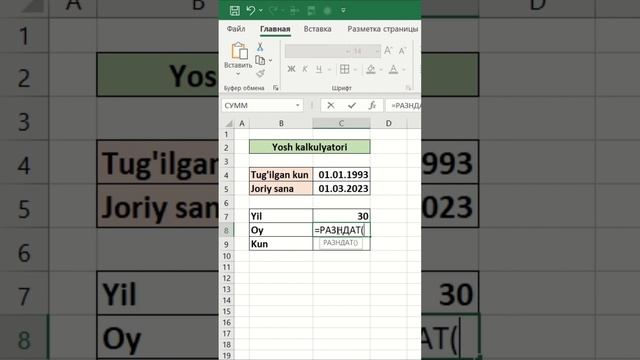The image size is (640, 360).
Task: Select the Format Painter brush icon
Action: click(260, 73)
